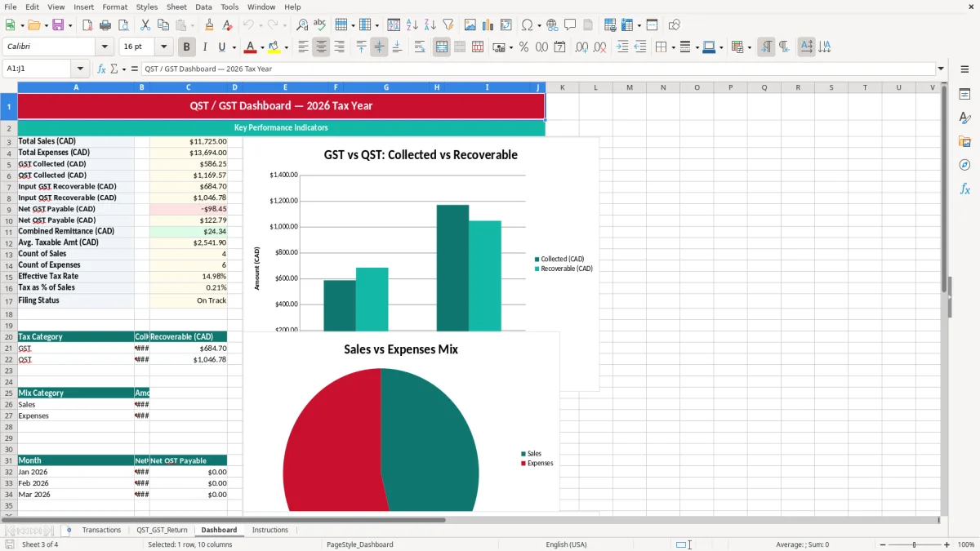Apply yellow background highlight color
Screen dimensions: 980x551
pos(274,47)
